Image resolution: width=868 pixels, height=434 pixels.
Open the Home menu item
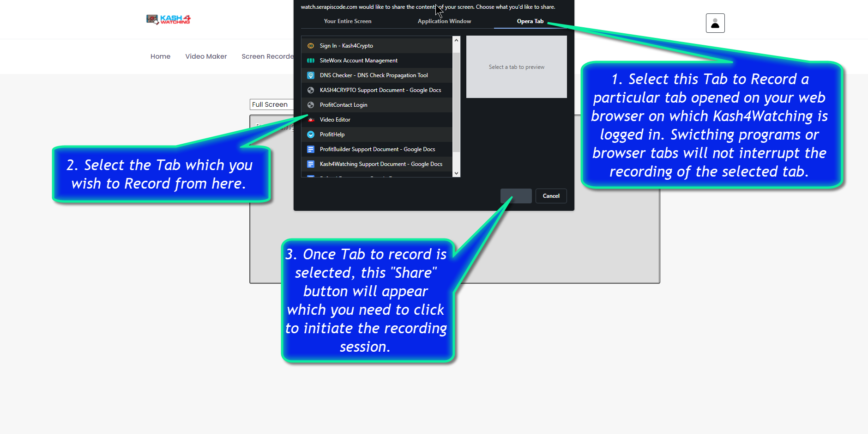tap(160, 56)
